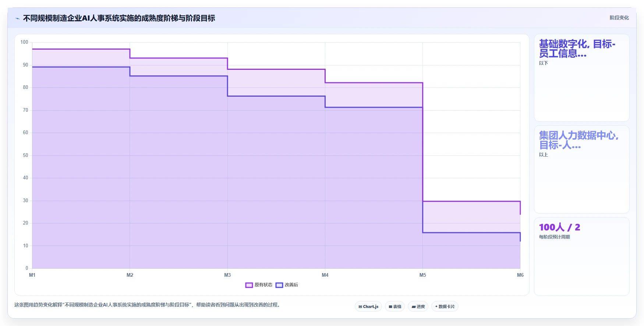Viewport: 644px width, 326px height.
Task: Click the 数据卡片 tag chip
Action: pos(445,307)
